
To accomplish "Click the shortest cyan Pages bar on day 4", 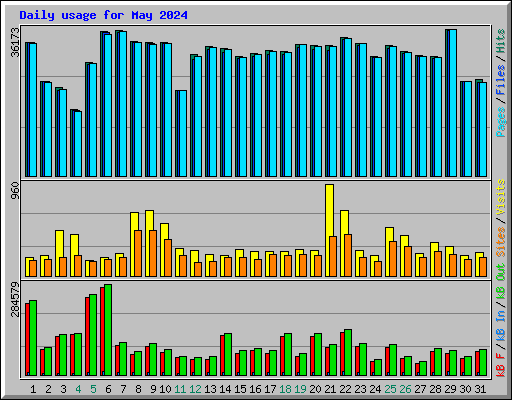I will point(78,144).
